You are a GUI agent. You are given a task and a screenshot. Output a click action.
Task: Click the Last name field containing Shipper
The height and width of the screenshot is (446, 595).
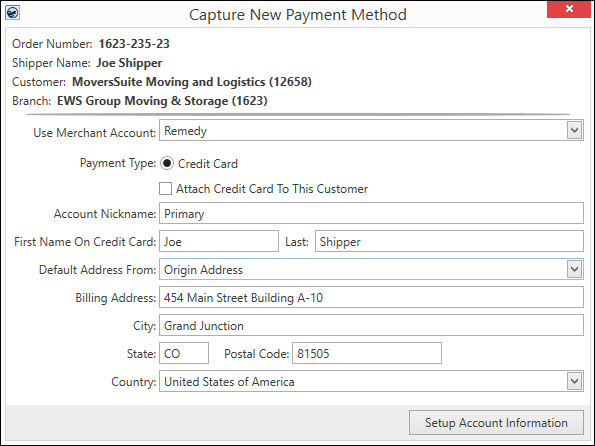point(449,241)
